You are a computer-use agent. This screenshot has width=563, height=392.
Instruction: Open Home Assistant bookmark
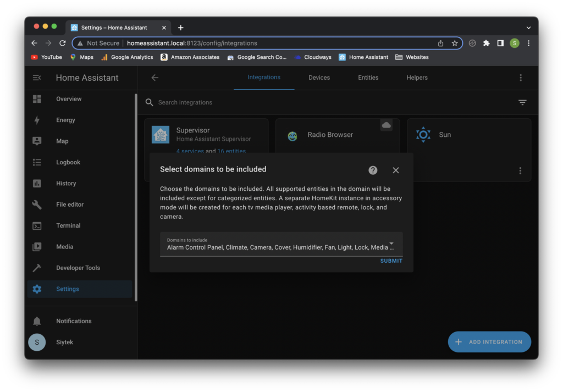[x=363, y=57]
